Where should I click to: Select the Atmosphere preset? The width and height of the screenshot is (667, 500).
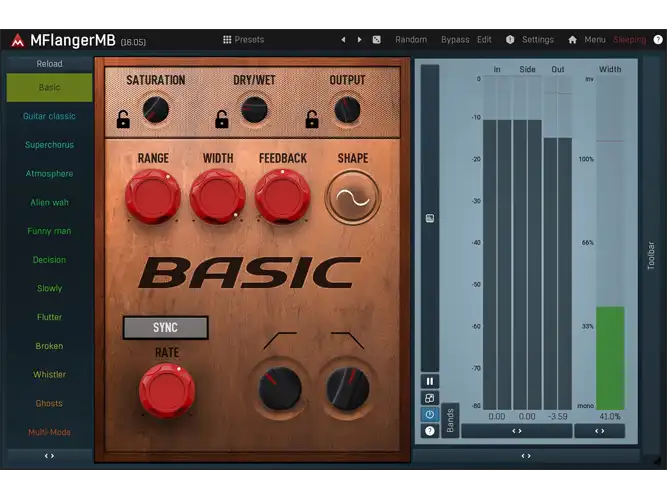[x=49, y=174]
